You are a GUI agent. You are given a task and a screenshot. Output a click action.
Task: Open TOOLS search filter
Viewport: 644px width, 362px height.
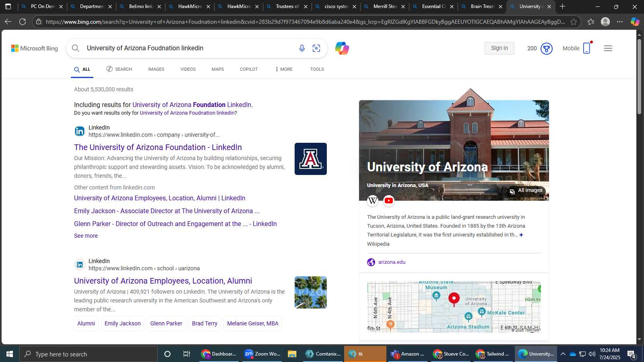pyautogui.click(x=317, y=69)
